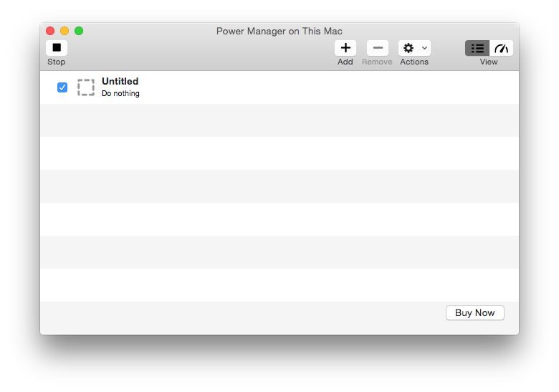Select the dashed placeholder icon of Untitled
The height and width of the screenshot is (392, 559).
coord(86,87)
